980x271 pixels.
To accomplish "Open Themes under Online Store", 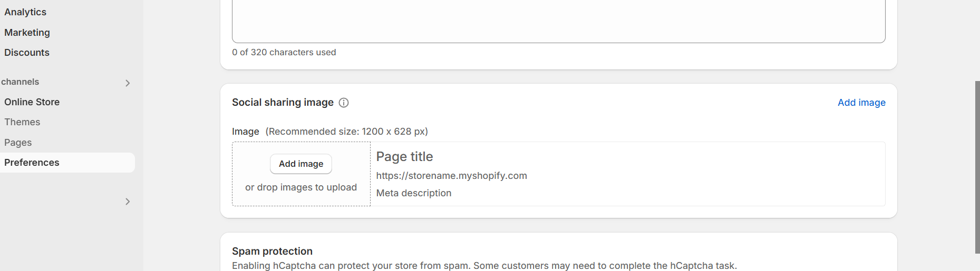I will 22,122.
